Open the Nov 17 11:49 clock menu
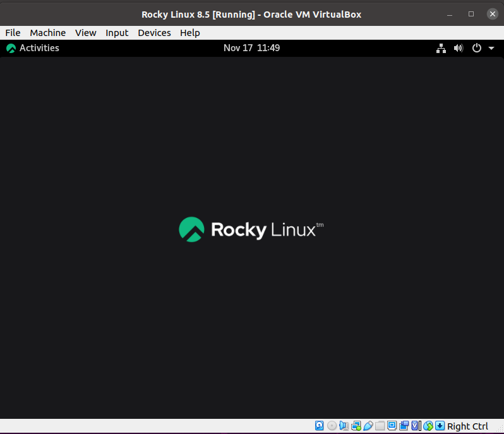The height and width of the screenshot is (434, 504). click(251, 48)
